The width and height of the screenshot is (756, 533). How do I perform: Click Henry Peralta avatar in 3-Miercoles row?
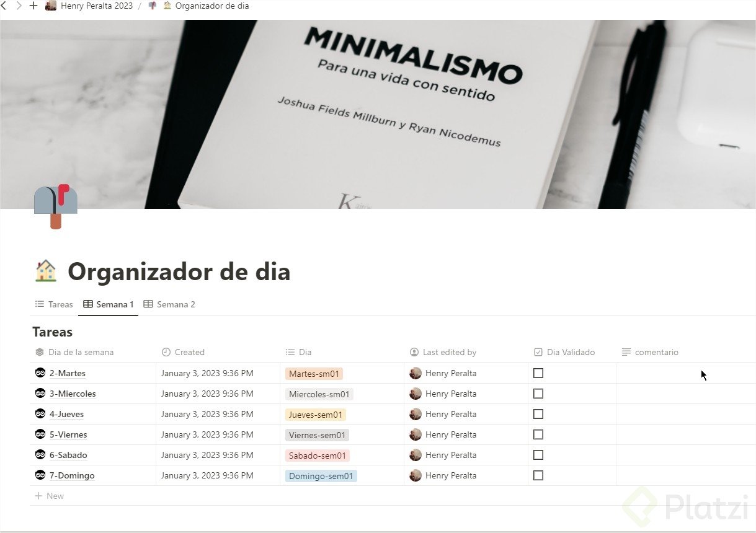click(416, 394)
